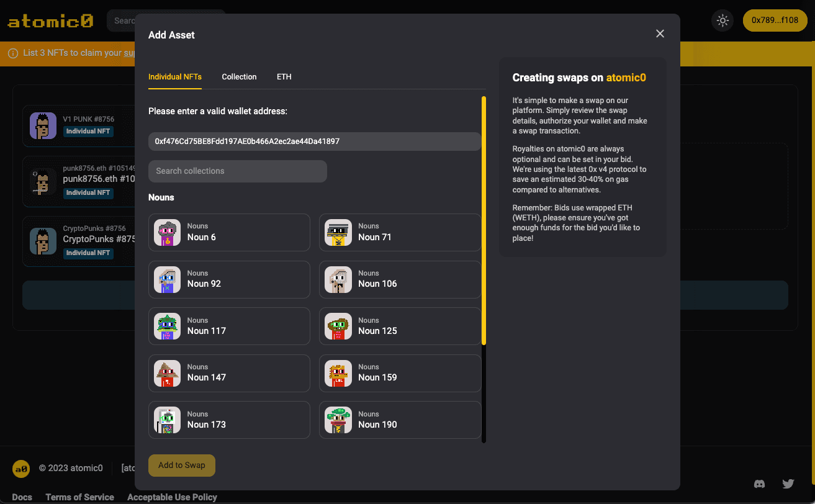The image size is (815, 504).
Task: Pick the Noun 117 NFT
Action: coord(229,326)
